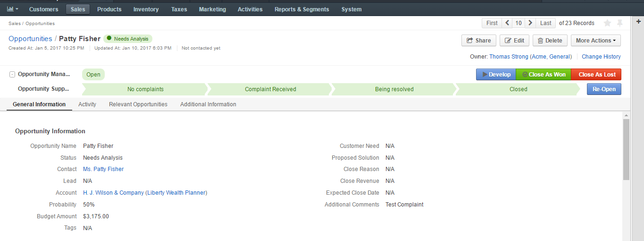The height and width of the screenshot is (241, 644).
Task: Open the Ms. Patty Fisher contact link
Action: tap(103, 169)
